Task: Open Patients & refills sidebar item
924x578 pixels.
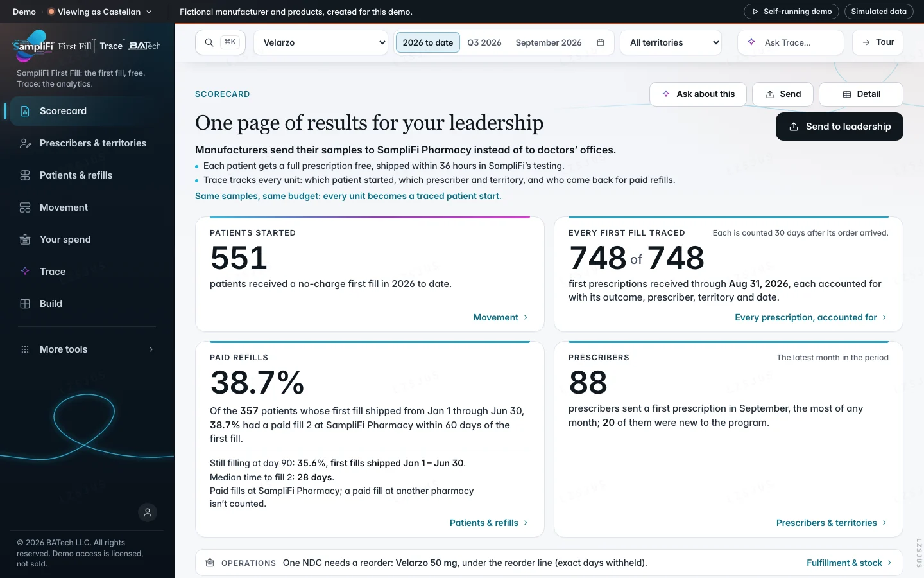Action: point(87,175)
